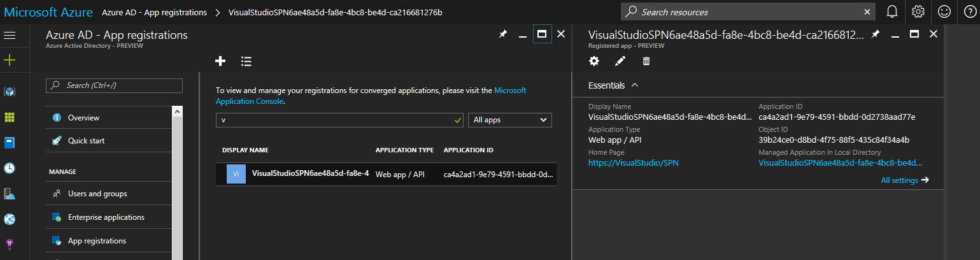Open the All apps filter dropdown
Viewport: 980px width, 260px height.
pos(510,120)
